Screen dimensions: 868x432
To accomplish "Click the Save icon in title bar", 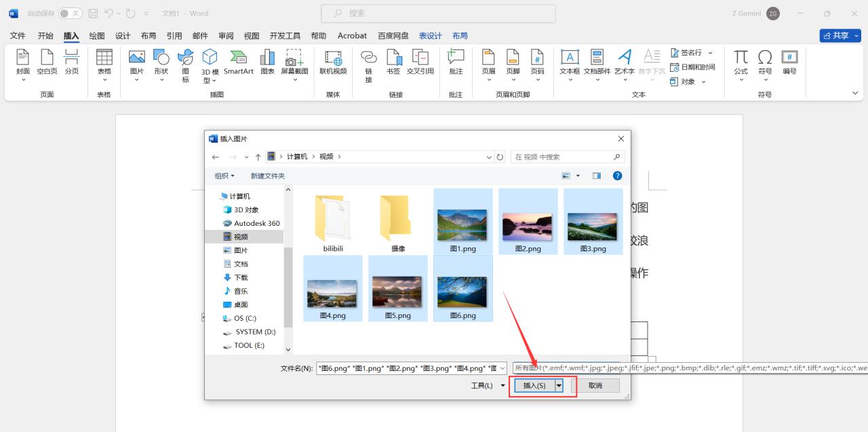I will click(93, 14).
